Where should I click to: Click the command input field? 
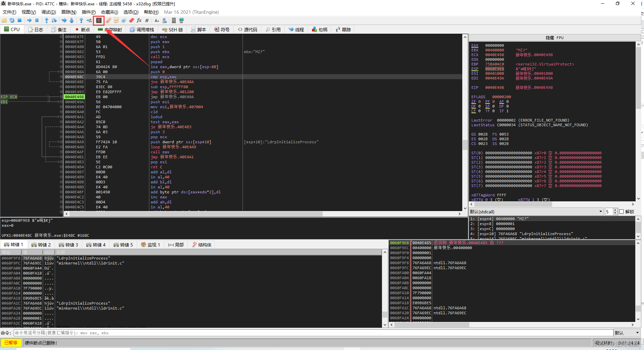(313, 333)
